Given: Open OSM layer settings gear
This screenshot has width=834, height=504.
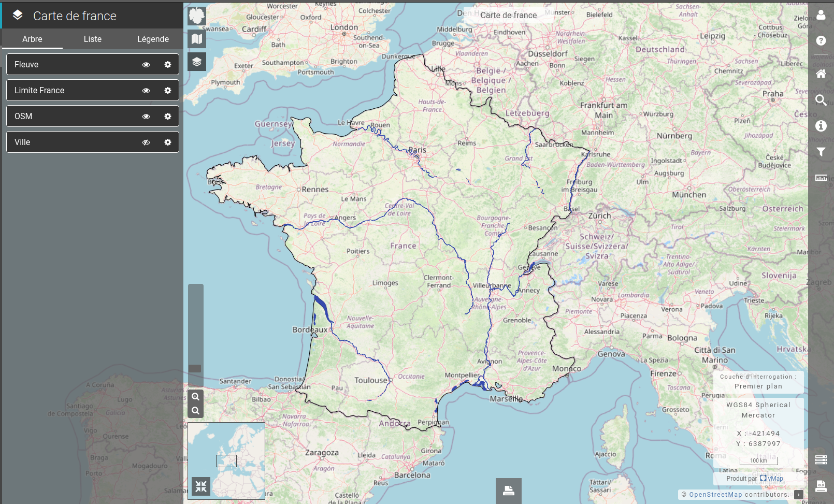Looking at the screenshot, I should point(168,117).
